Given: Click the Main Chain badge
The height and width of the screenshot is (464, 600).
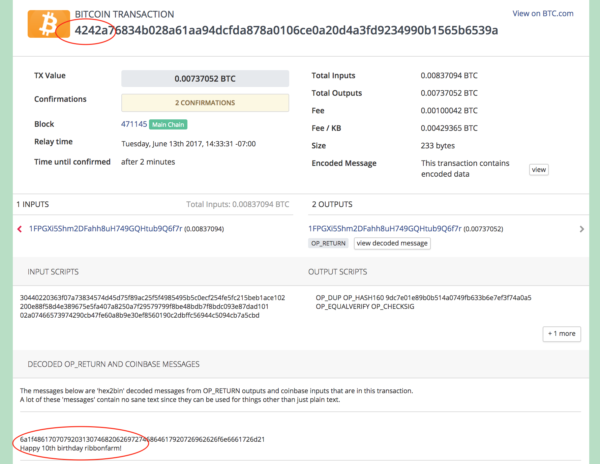Looking at the screenshot, I should pos(171,124).
